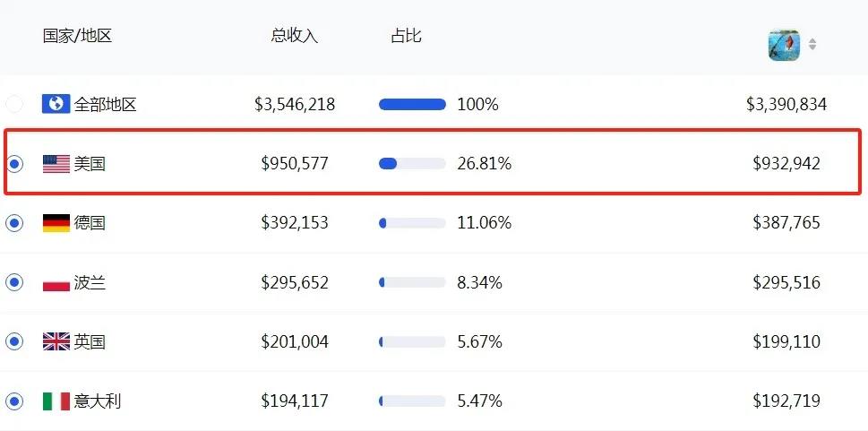Click the globe icon for 全部地区
Screen dimensions: 868x431
coord(56,104)
